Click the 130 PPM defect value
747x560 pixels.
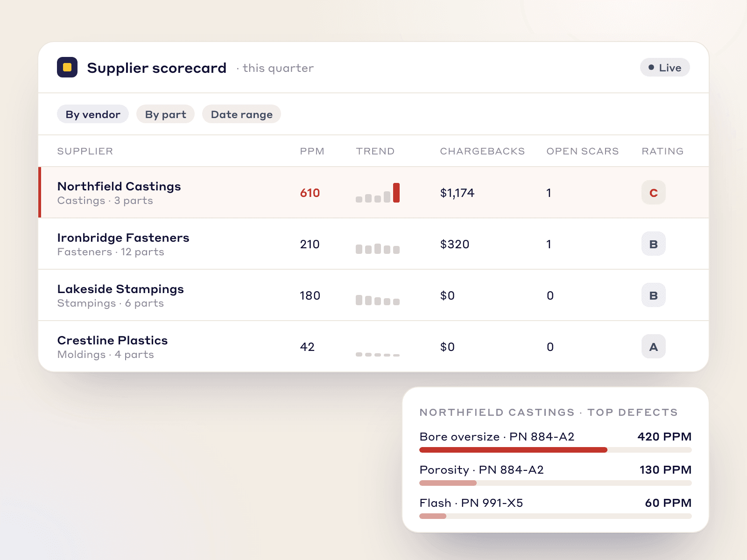click(665, 470)
